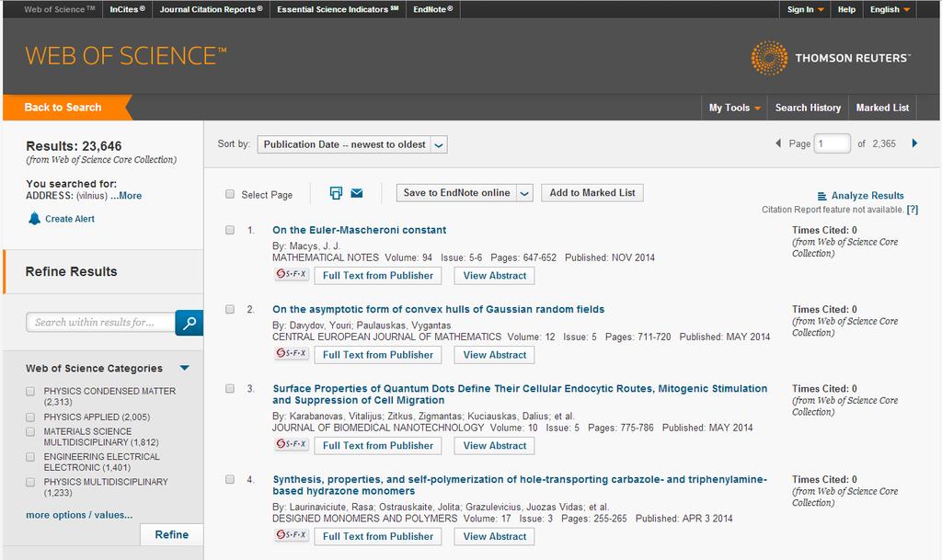
Task: Go to next page arrow
Action: click(x=914, y=143)
